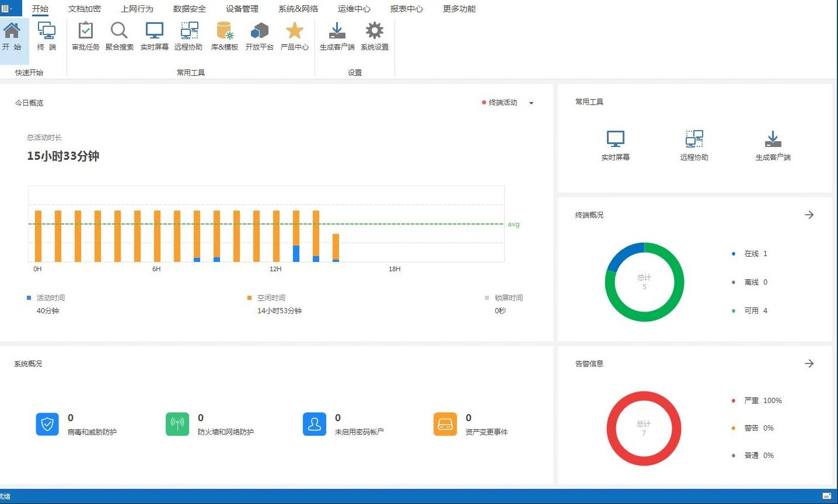Open 告警信息 details arrow
The image size is (838, 504).
(809, 363)
